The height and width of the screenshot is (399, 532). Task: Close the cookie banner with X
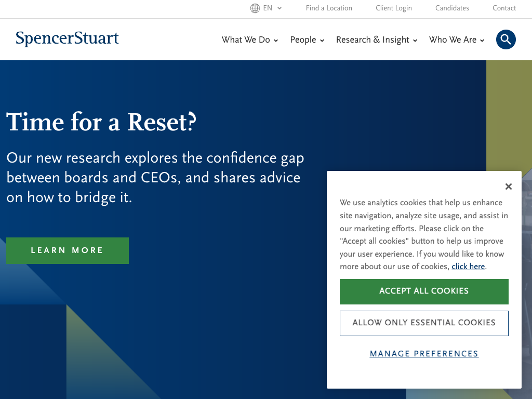pos(509,187)
